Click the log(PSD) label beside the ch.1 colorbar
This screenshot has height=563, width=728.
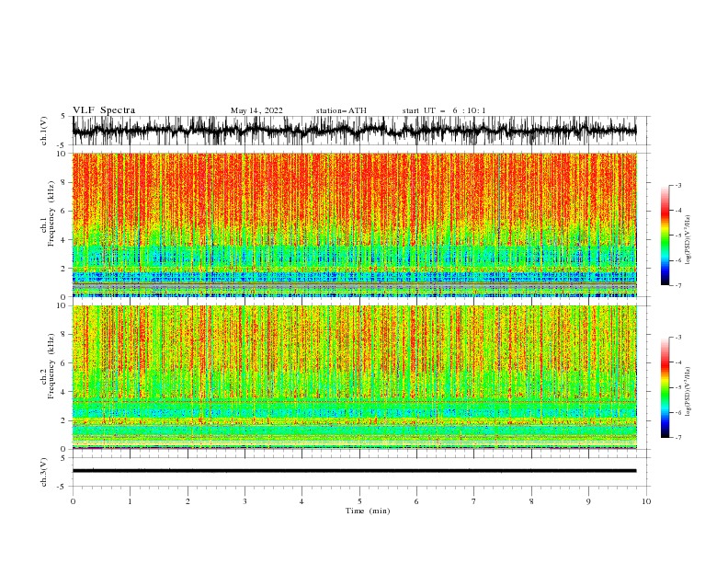(688, 240)
